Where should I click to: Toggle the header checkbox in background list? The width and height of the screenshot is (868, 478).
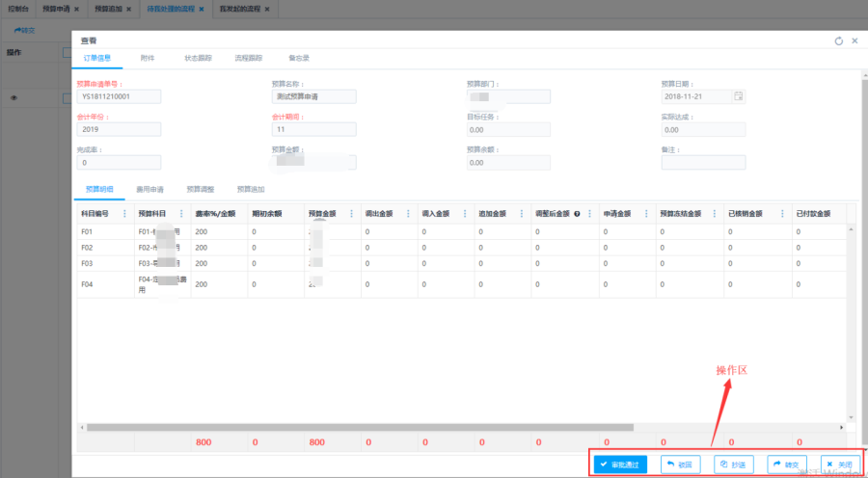click(x=67, y=52)
